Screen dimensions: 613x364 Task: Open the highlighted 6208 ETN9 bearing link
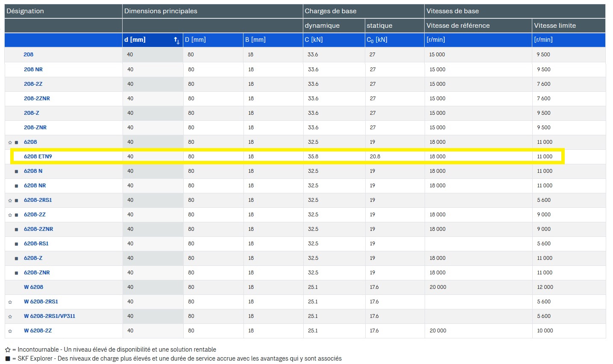click(38, 157)
